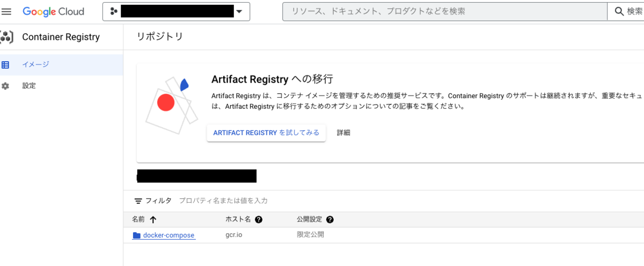Open the docker-compose repository
Image resolution: width=644 pixels, height=266 pixels.
169,235
